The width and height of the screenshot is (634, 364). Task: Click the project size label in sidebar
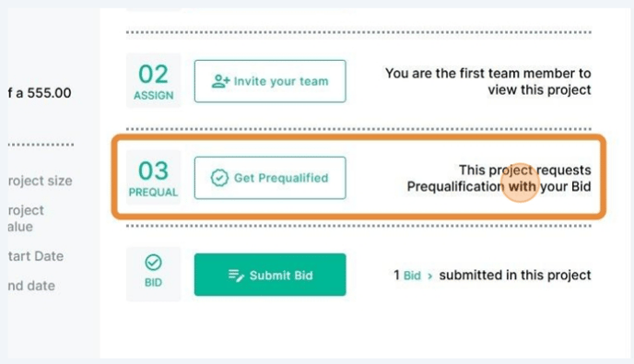40,181
